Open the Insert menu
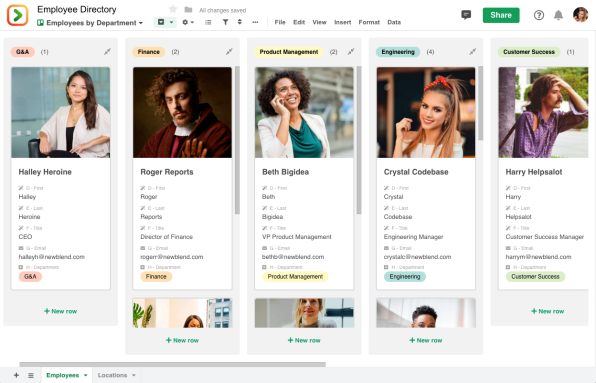The width and height of the screenshot is (596, 383). [342, 22]
